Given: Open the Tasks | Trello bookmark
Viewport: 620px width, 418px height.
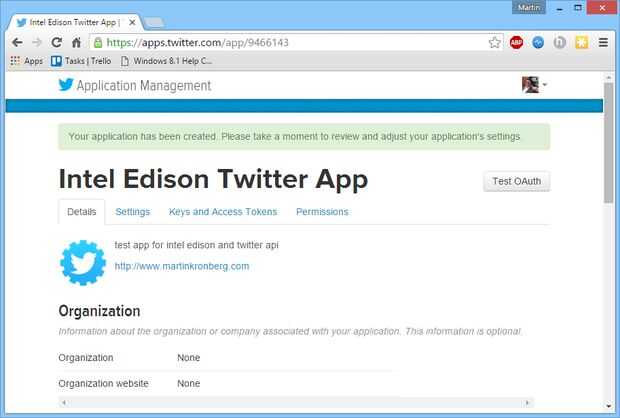Looking at the screenshot, I should tap(81, 61).
